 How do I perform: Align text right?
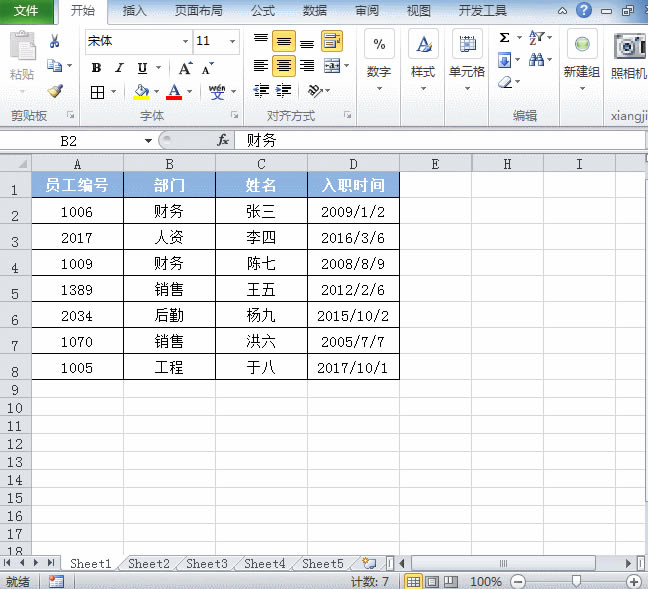click(x=307, y=66)
